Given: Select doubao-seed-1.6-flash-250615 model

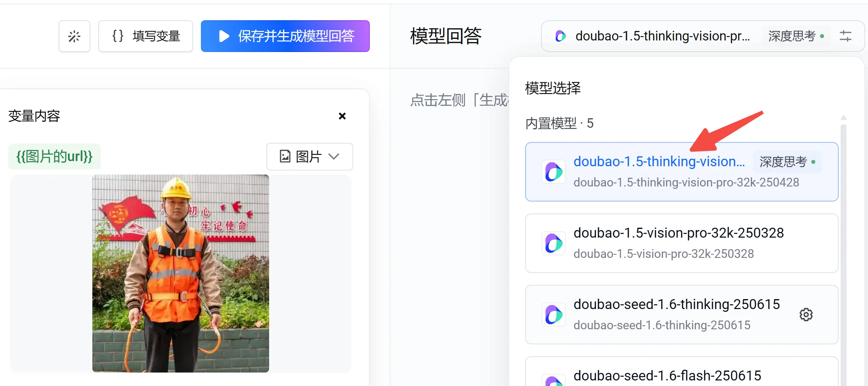Looking at the screenshot, I should 682,371.
